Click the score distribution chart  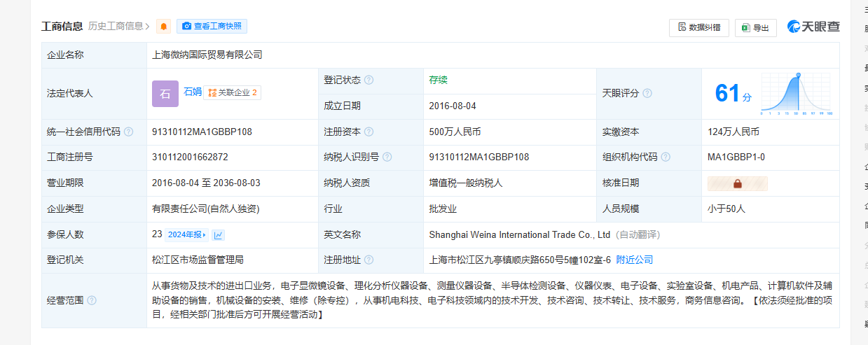point(797,93)
